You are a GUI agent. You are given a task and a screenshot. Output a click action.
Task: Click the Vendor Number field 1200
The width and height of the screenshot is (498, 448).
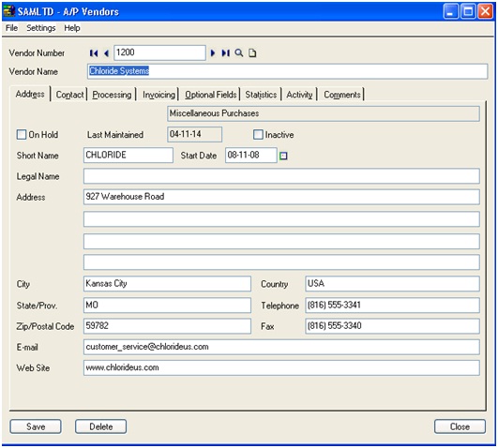click(x=159, y=52)
